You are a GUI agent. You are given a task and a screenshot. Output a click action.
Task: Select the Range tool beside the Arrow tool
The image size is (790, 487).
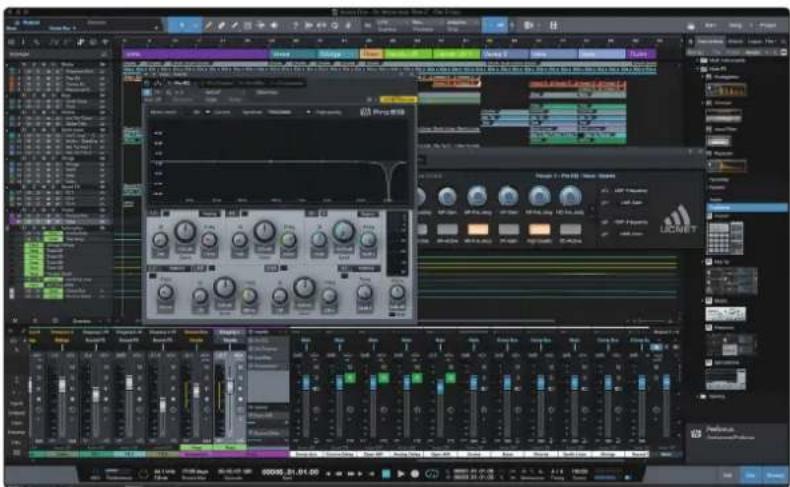pyautogui.click(x=195, y=25)
